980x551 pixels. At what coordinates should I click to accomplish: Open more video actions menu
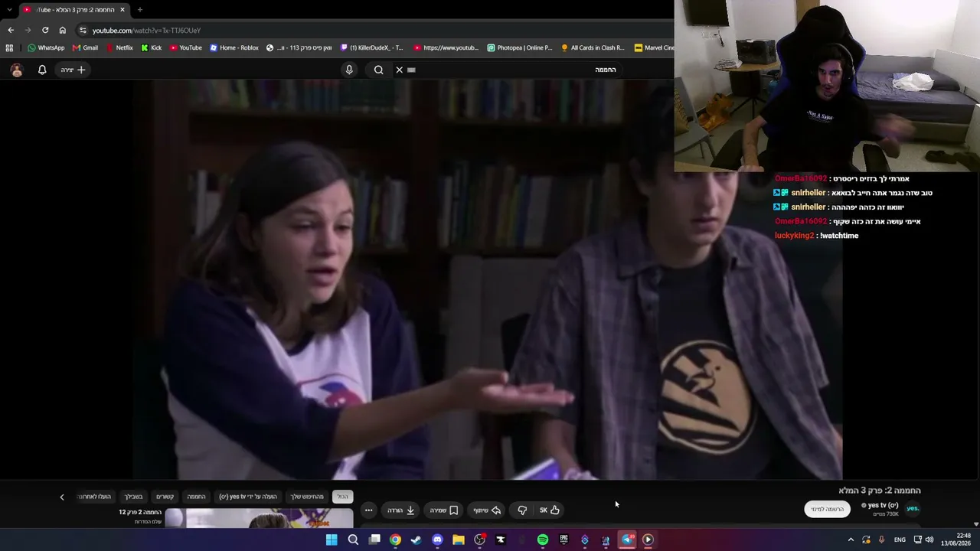tap(368, 510)
